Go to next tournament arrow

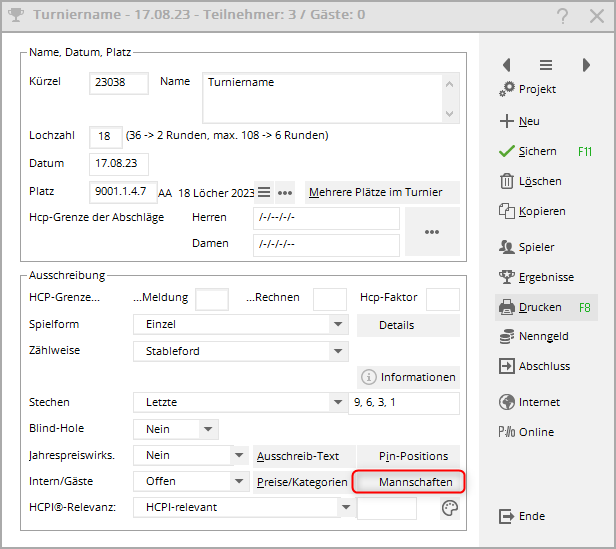[586, 65]
